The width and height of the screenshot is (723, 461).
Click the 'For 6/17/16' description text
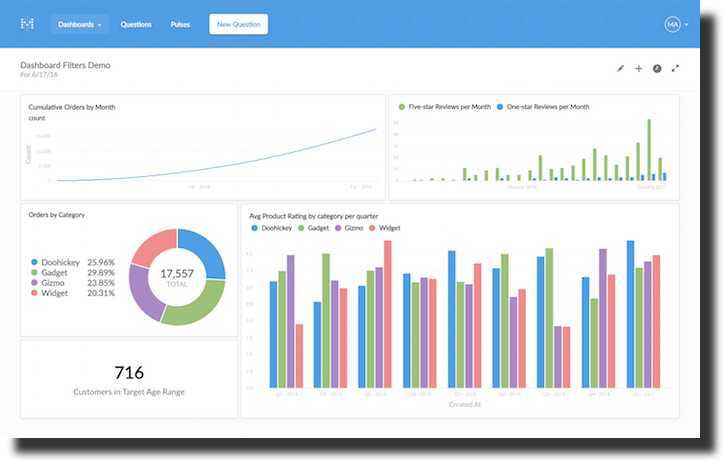point(39,75)
